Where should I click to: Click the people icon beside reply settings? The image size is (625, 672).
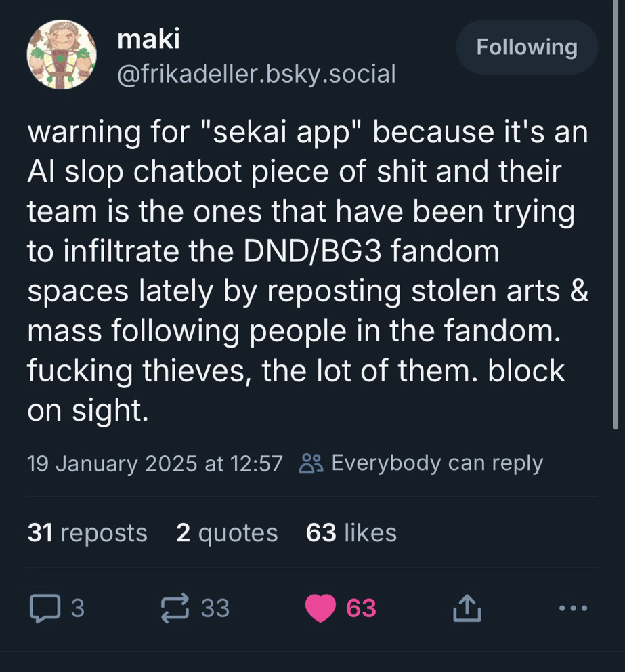311,463
